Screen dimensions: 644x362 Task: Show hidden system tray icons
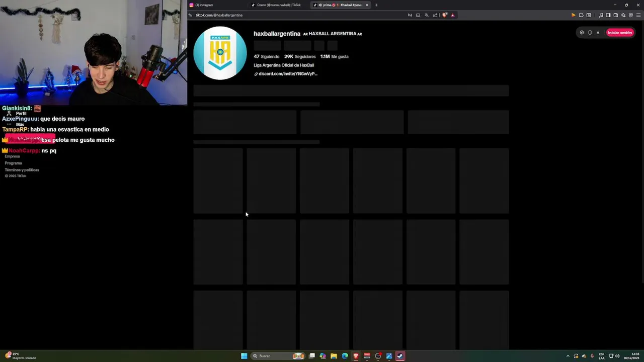568,356
